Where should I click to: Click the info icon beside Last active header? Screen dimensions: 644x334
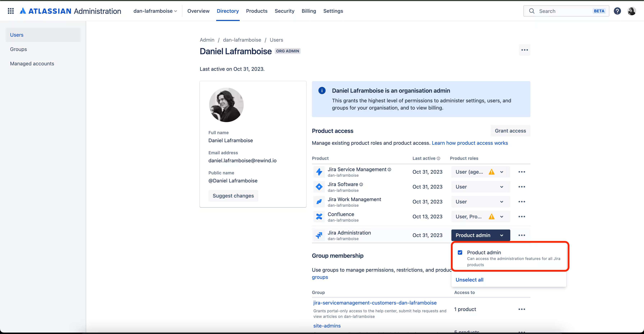coord(438,158)
